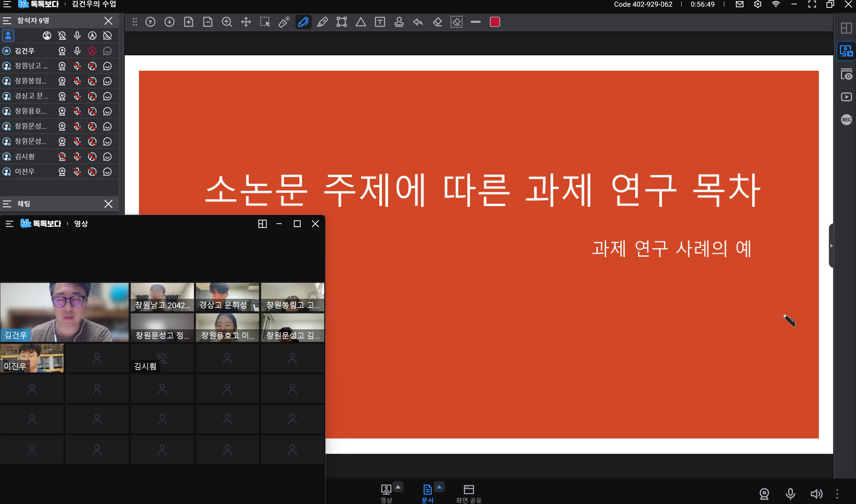Toggle webcam for participant 이진우
856x504 pixels.
62,172
